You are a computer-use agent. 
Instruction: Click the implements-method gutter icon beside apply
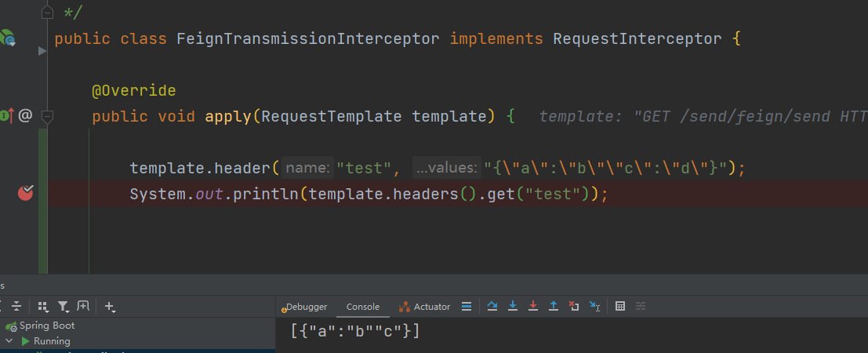click(7, 116)
